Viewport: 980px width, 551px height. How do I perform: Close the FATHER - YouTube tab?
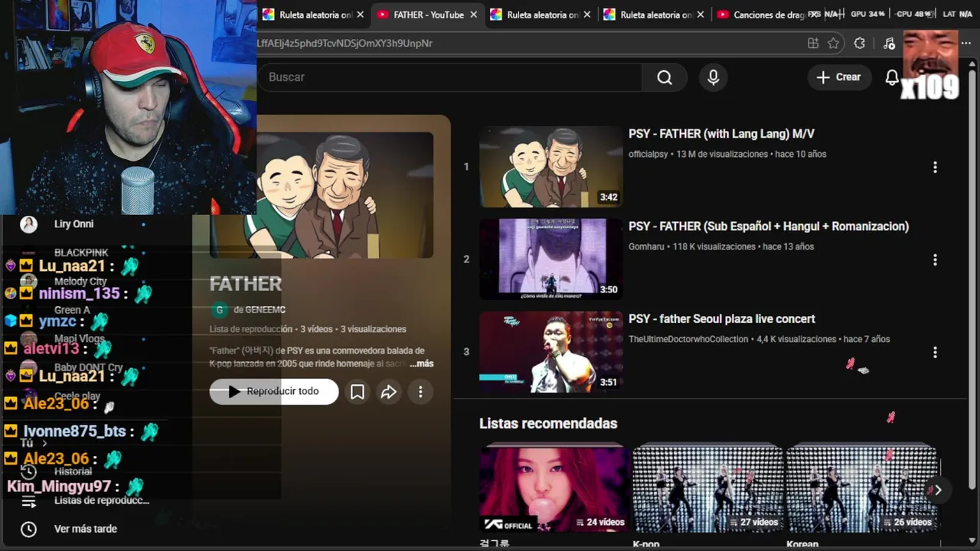point(474,15)
